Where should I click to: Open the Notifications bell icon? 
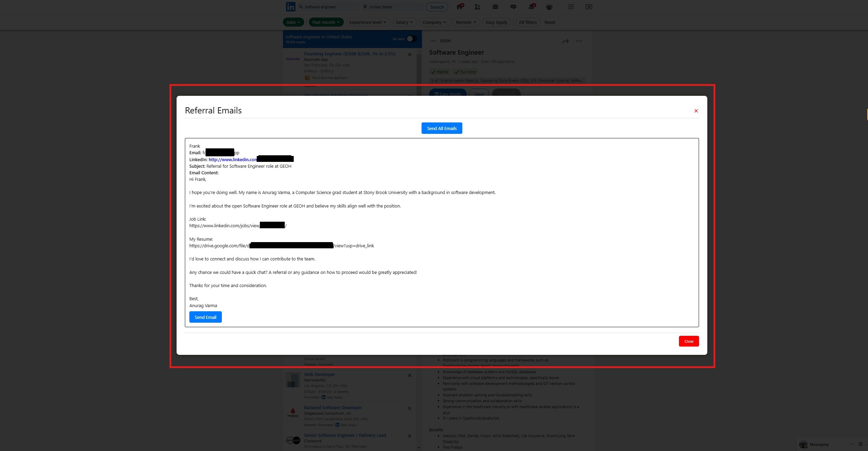531,7
